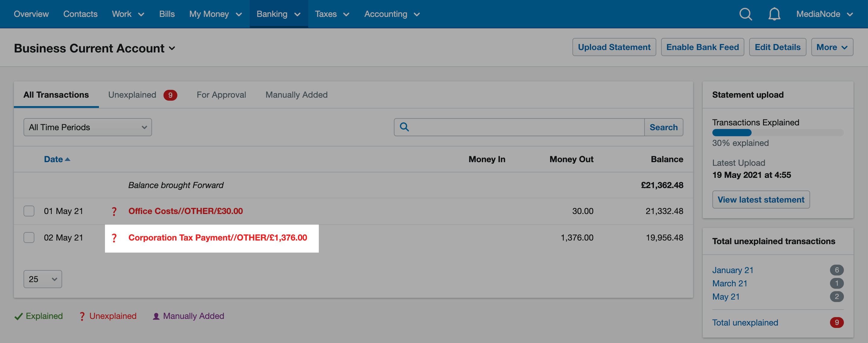Click the Upload Statement icon button
The height and width of the screenshot is (343, 868).
(614, 47)
